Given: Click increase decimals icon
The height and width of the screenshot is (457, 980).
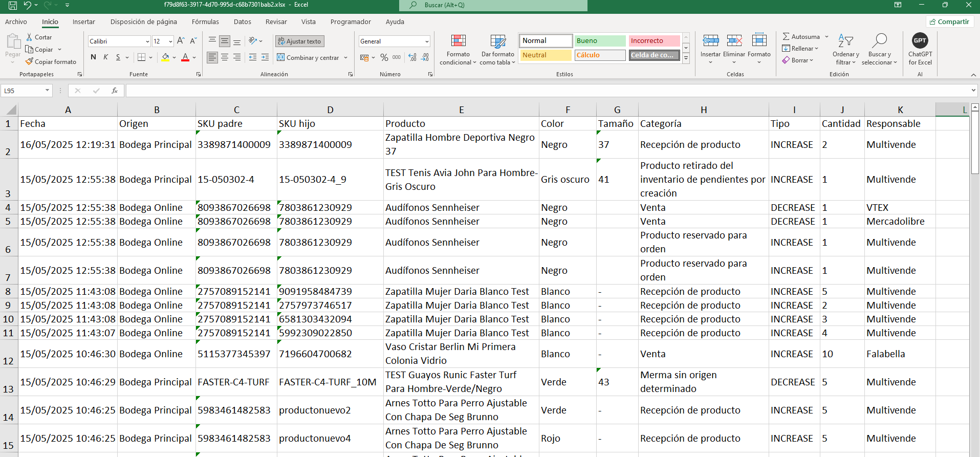Looking at the screenshot, I should 412,57.
